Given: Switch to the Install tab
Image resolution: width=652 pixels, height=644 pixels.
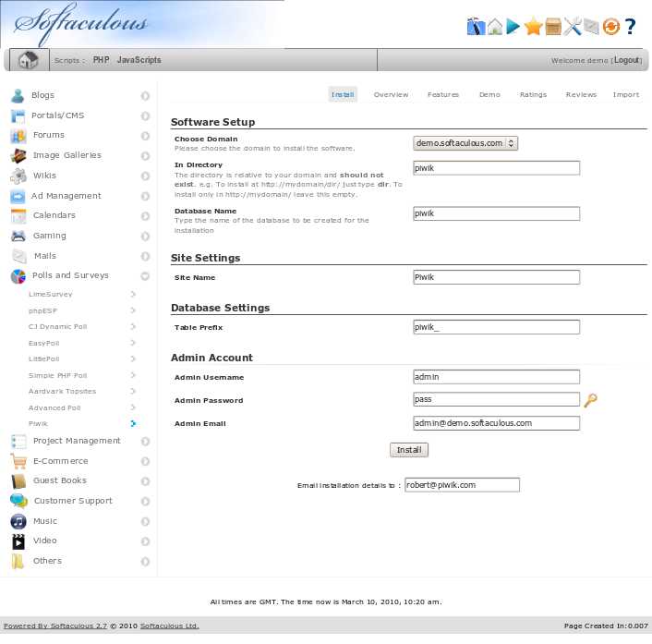Looking at the screenshot, I should click(x=343, y=94).
